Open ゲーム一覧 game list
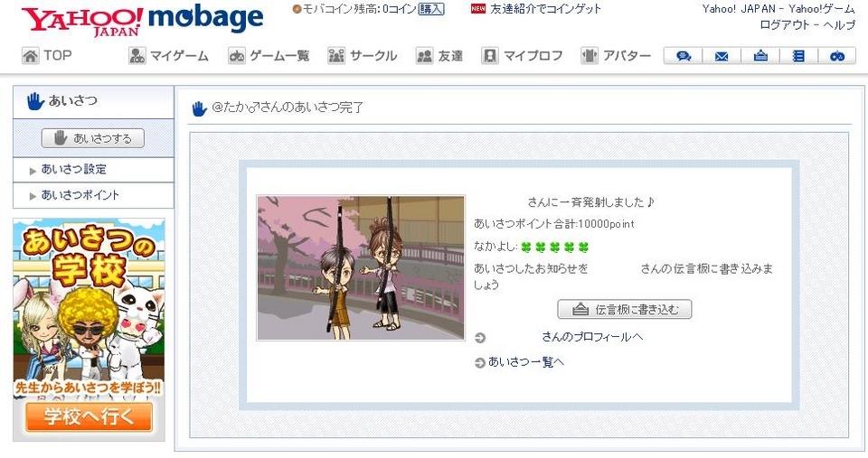 269,56
